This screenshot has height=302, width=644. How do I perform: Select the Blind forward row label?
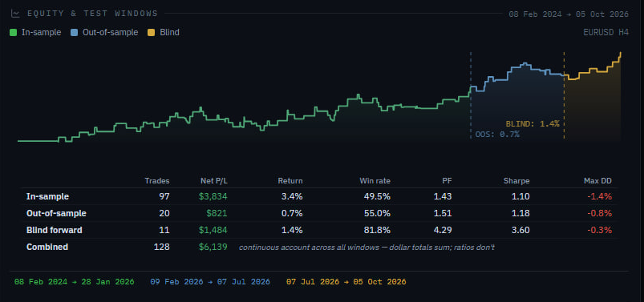tap(55, 230)
